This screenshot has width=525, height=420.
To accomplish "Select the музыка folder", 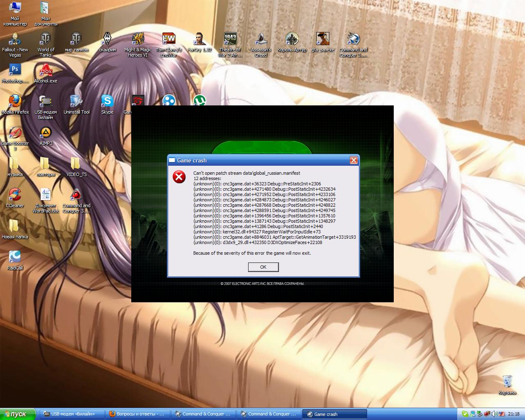I will click(x=15, y=167).
